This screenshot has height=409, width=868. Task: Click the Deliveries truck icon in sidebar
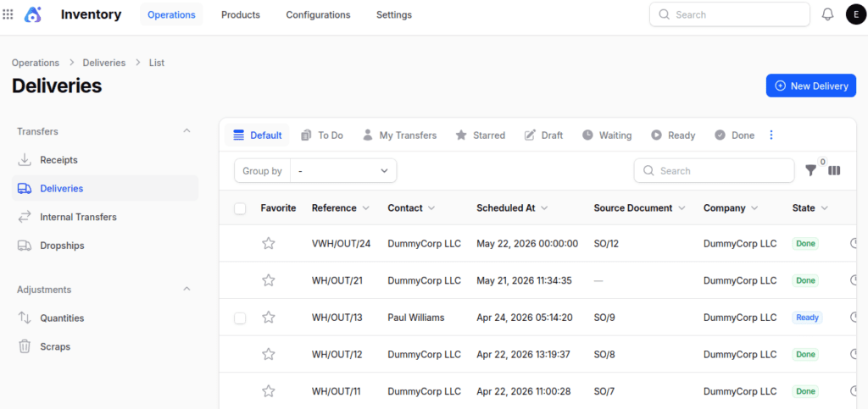25,189
